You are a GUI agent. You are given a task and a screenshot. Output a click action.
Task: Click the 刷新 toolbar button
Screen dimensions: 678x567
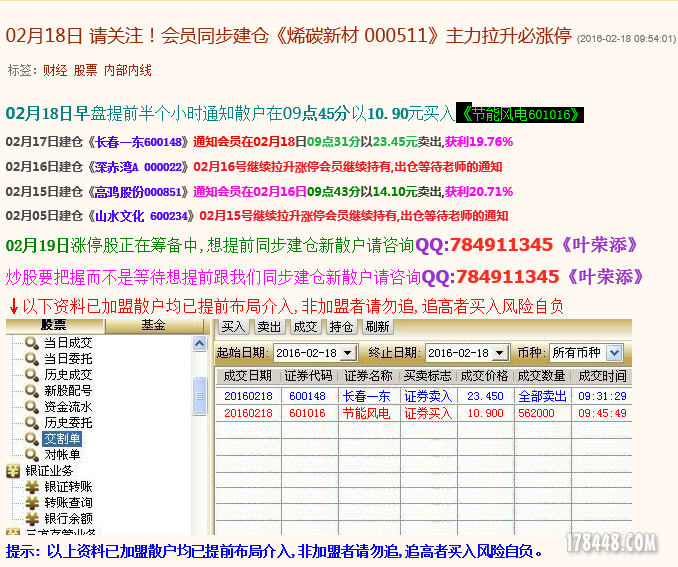click(377, 327)
